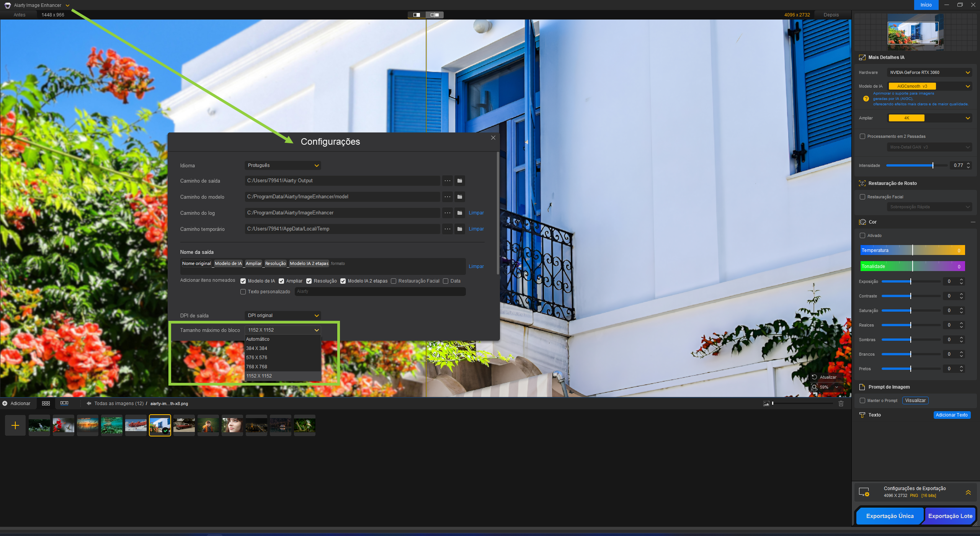980x536 pixels.
Task: Open the DPI de saída dropdown
Action: click(x=283, y=315)
